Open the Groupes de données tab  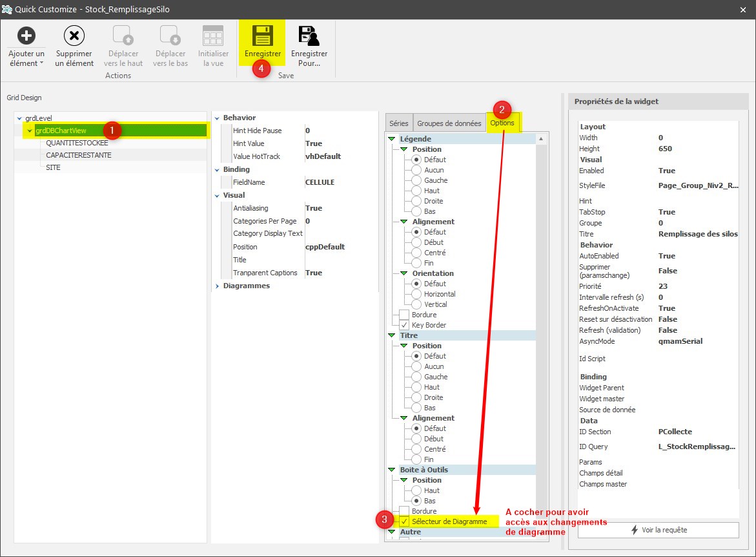[x=449, y=123]
